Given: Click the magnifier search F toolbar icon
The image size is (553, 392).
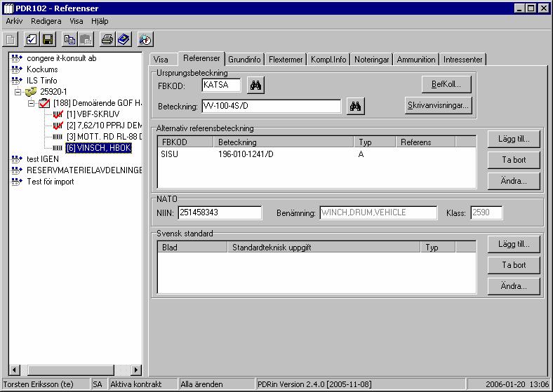Looking at the screenshot, I should (145, 39).
